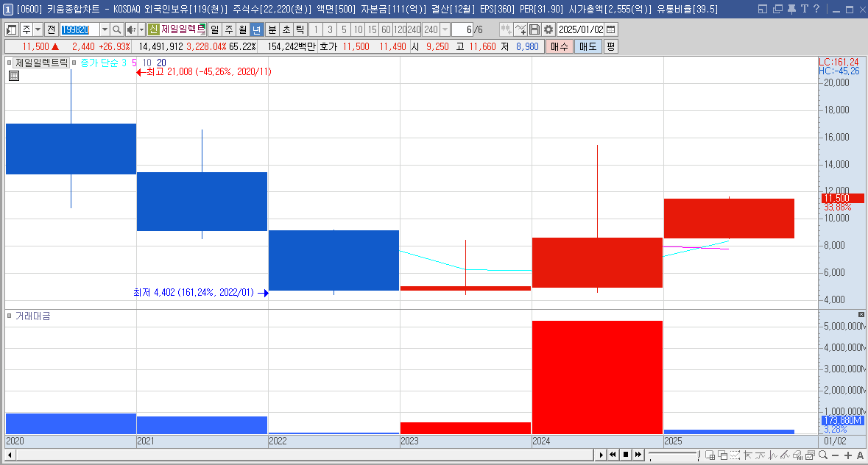Image resolution: width=868 pixels, height=465 pixels.
Task: Open the calendar date picker icon
Action: point(610,30)
